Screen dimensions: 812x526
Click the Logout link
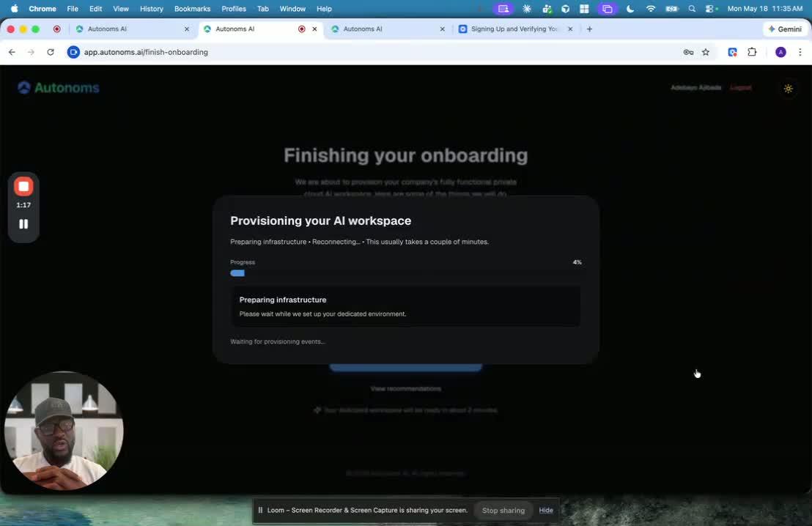point(740,87)
